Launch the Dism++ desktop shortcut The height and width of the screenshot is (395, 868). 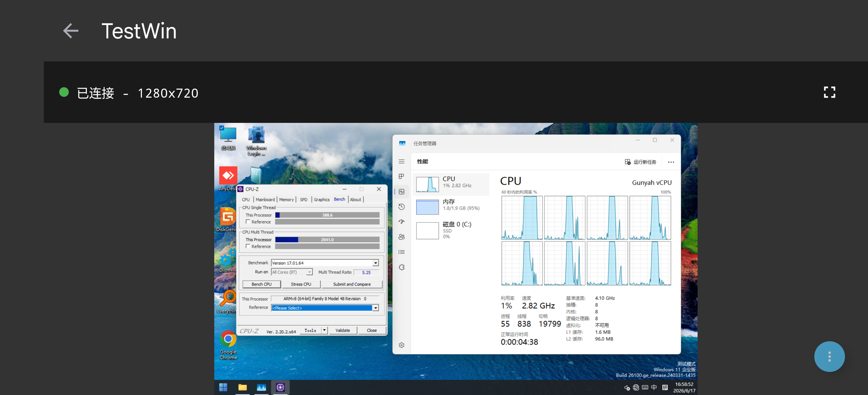click(x=227, y=260)
